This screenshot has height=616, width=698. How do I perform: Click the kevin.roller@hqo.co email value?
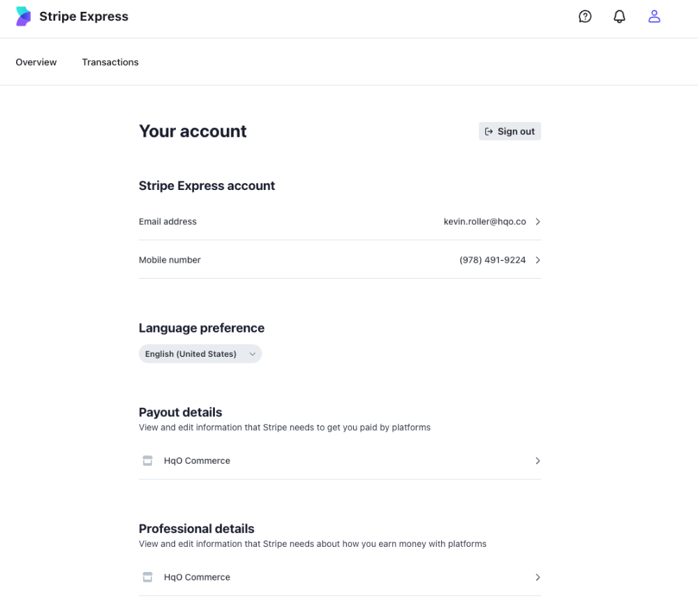click(484, 222)
